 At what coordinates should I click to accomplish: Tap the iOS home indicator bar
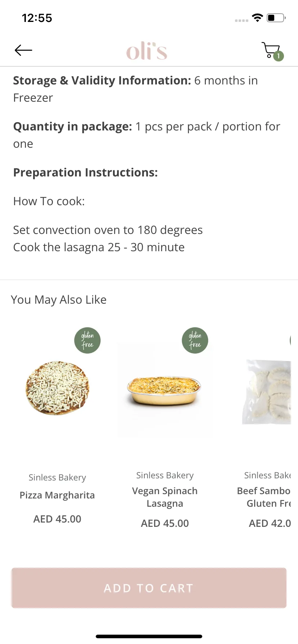tap(149, 636)
